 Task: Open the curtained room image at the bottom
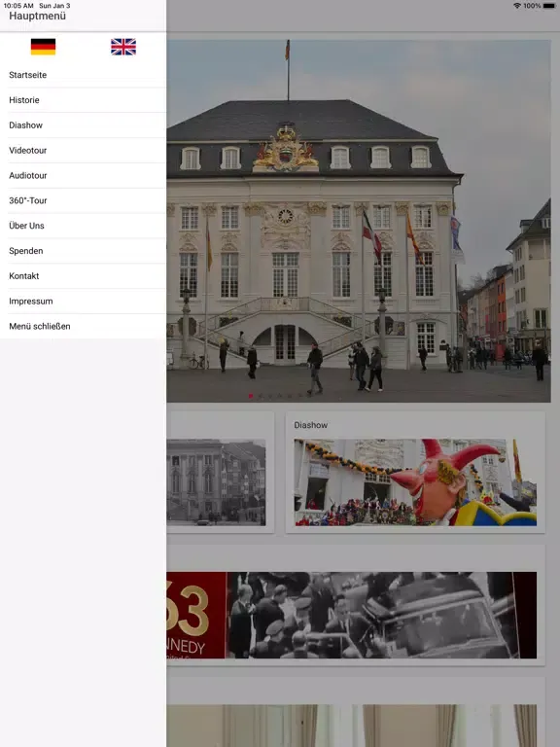(x=351, y=726)
